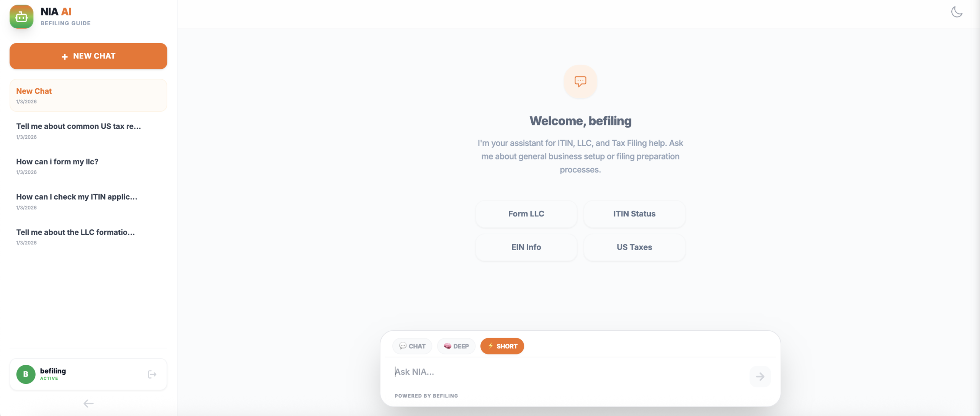This screenshot has height=416, width=980.
Task: Select the highlighted New Chat conversation
Action: 88,95
